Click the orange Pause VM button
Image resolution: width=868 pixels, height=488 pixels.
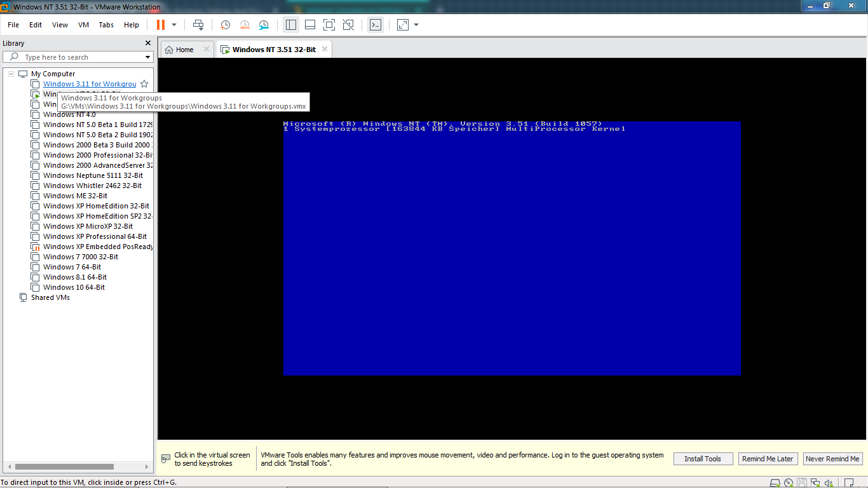pos(160,25)
